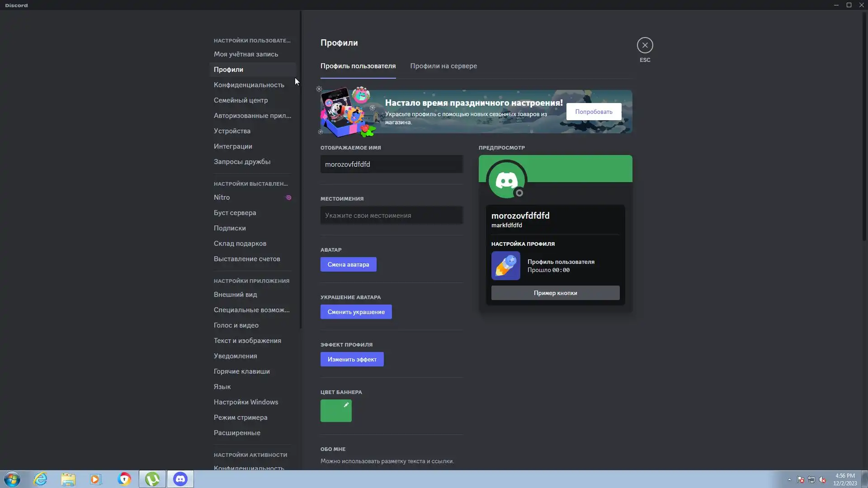The image size is (868, 488).
Task: Switch to Профили на сервере tab
Action: coord(443,66)
